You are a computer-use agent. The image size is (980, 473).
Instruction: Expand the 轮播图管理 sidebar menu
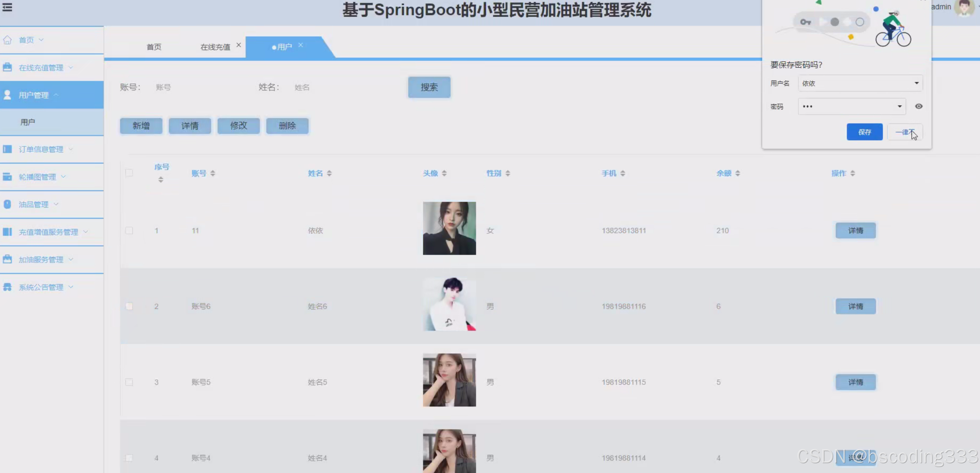[x=63, y=177]
